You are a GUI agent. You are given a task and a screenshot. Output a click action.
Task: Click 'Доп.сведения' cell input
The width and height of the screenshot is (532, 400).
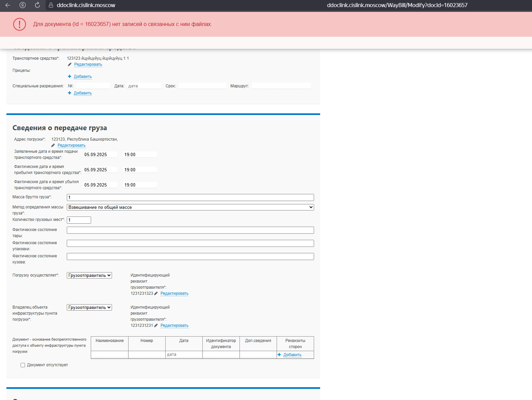pyautogui.click(x=258, y=354)
